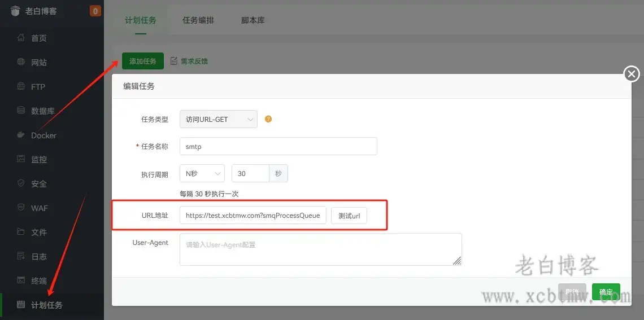
Task: Click the WAF shield icon
Action: point(21,208)
